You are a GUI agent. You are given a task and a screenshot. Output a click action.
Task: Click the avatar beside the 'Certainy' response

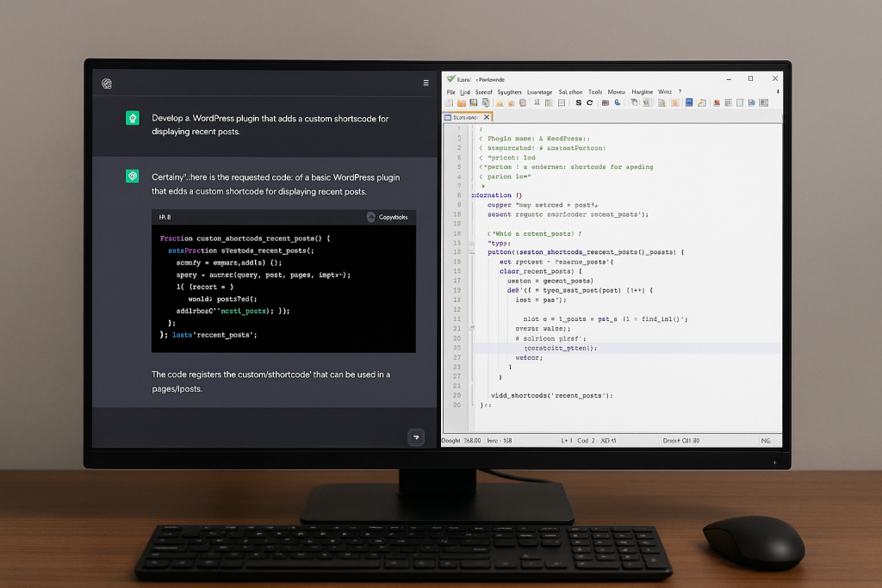point(132,176)
